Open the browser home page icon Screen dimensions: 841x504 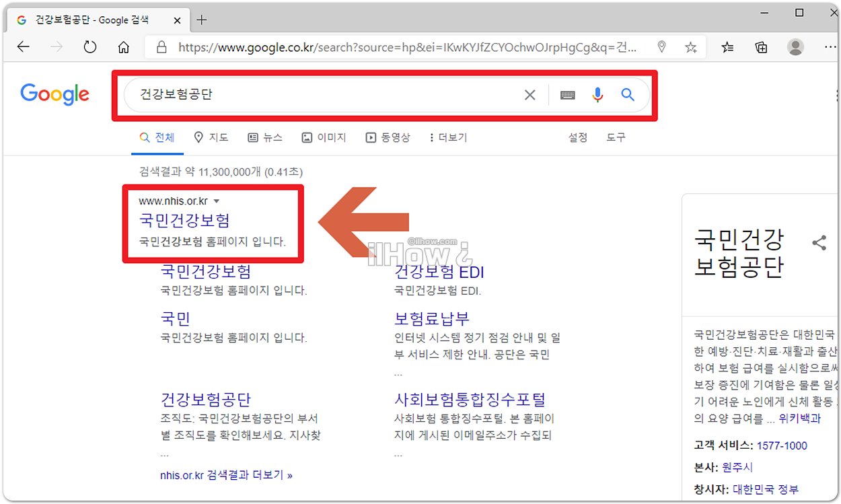(124, 47)
